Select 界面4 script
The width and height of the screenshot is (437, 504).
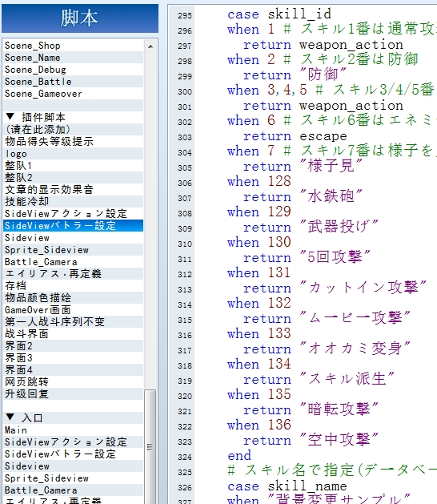[73, 370]
